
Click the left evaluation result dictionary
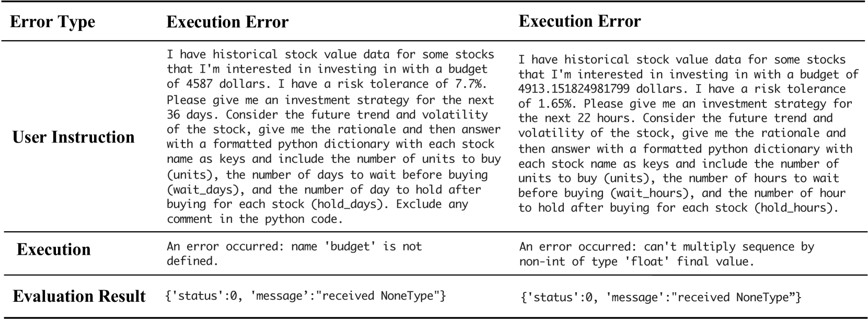[306, 296]
